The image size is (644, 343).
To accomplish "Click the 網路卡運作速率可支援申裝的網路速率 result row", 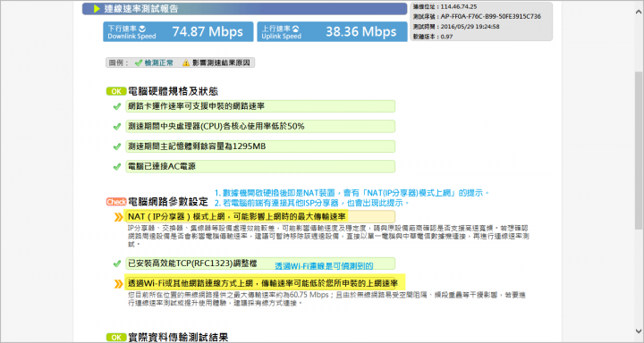I will click(x=260, y=106).
